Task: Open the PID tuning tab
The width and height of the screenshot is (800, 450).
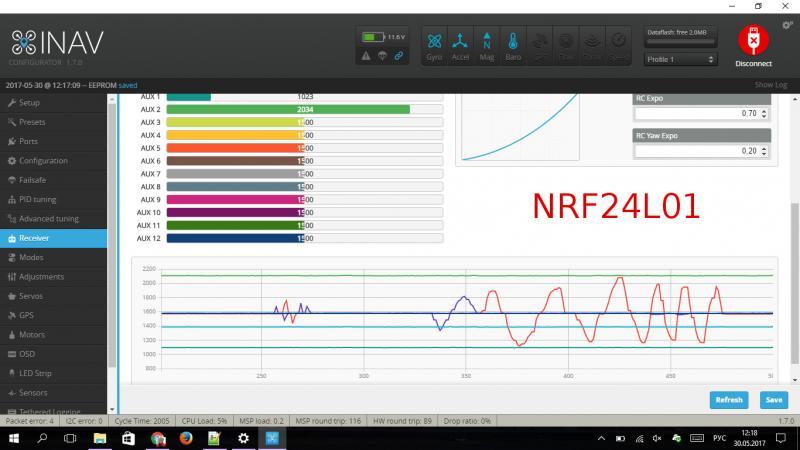Action: (x=38, y=199)
